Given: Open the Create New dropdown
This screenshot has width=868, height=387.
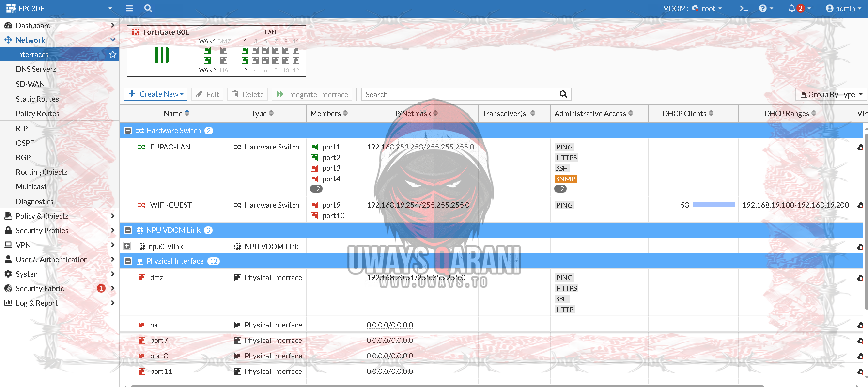Looking at the screenshot, I should (x=155, y=94).
